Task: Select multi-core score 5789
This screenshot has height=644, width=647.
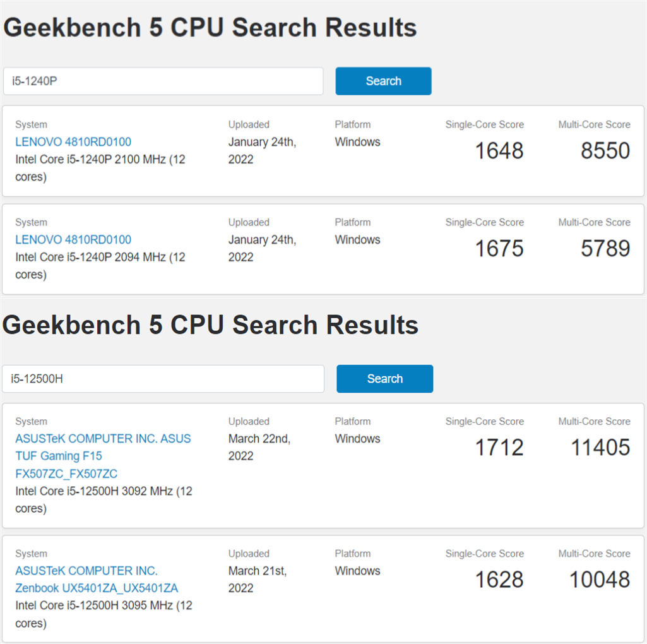Action: coord(605,249)
